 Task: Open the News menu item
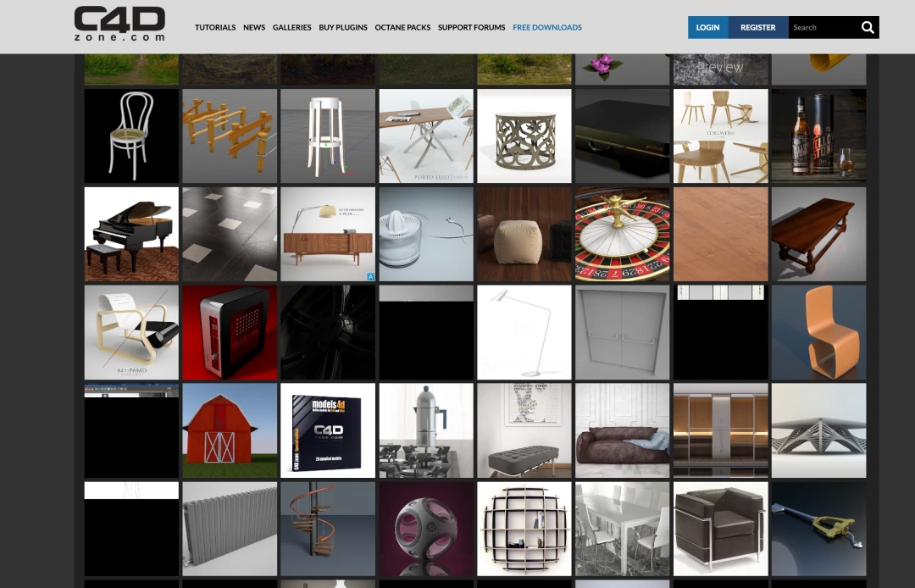[254, 27]
